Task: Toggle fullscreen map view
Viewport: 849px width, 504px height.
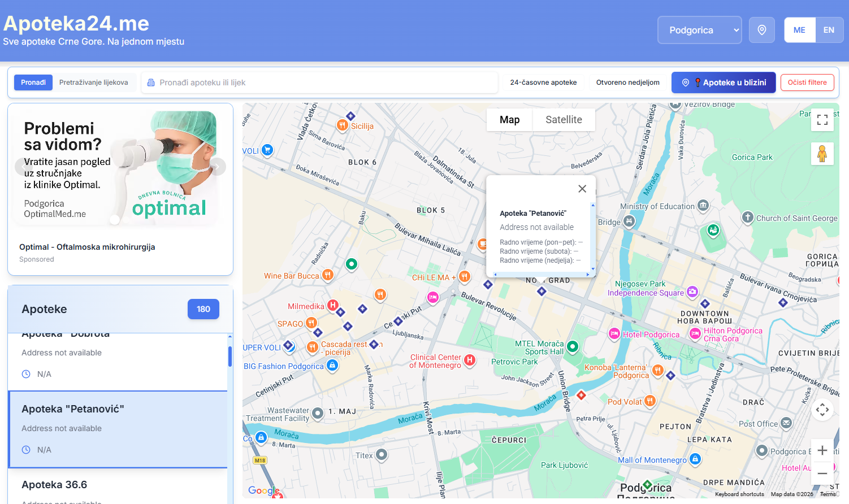Action: [822, 120]
